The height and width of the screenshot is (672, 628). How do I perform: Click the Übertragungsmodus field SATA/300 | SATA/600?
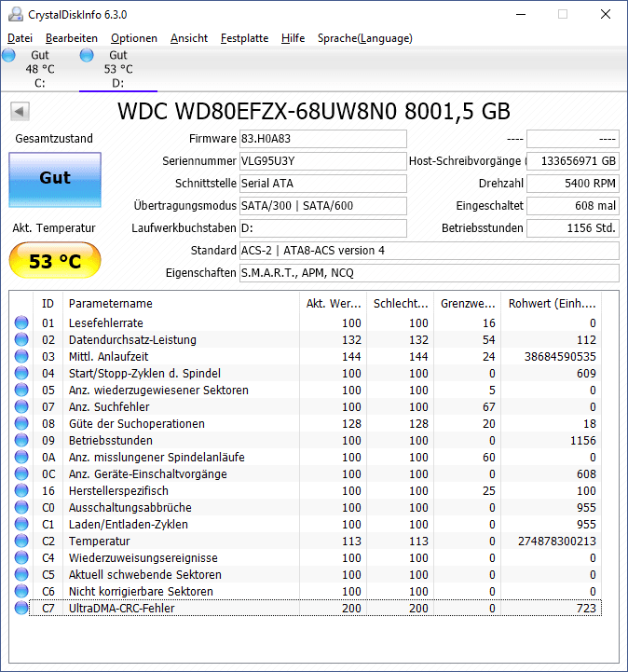coord(323,205)
